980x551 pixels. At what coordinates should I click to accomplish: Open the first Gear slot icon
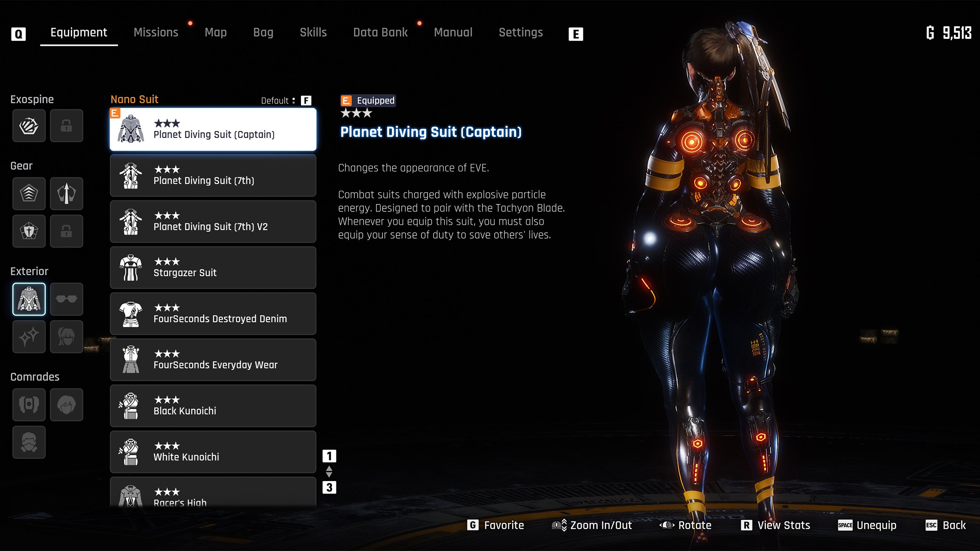pos(29,194)
